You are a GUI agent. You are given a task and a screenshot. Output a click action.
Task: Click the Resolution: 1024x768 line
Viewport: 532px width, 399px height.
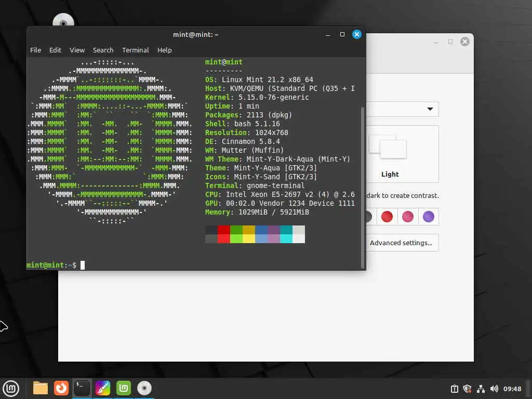coord(247,132)
